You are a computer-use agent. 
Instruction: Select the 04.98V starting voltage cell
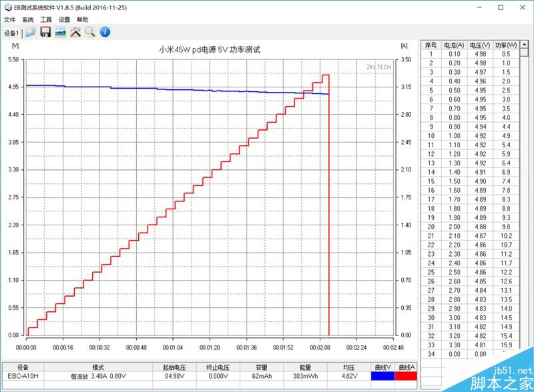tap(174, 376)
